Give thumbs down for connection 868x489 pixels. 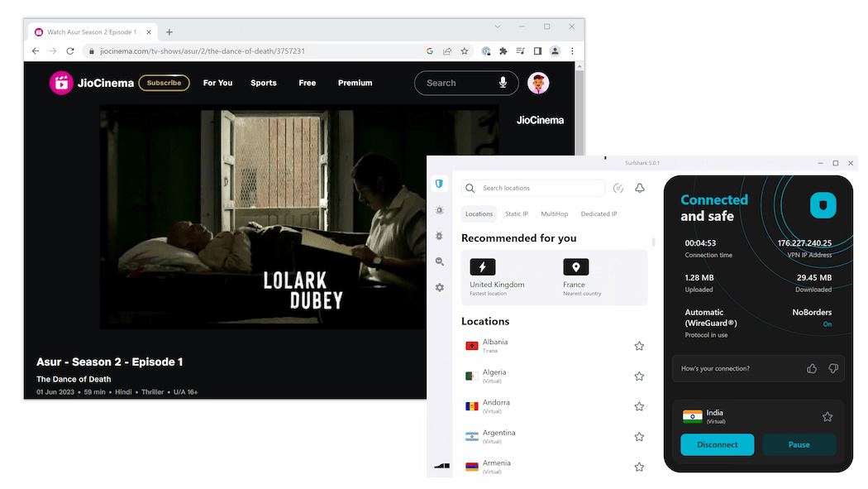833,369
